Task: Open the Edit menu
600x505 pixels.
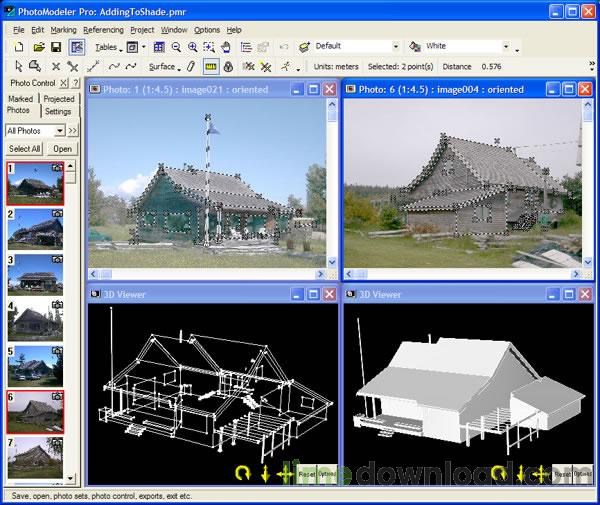Action: point(38,30)
